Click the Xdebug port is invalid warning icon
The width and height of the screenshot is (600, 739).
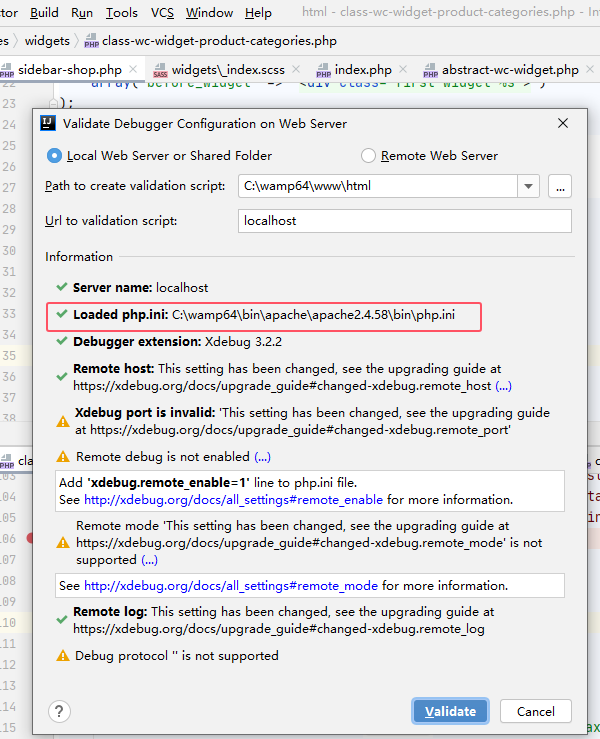pos(63,421)
